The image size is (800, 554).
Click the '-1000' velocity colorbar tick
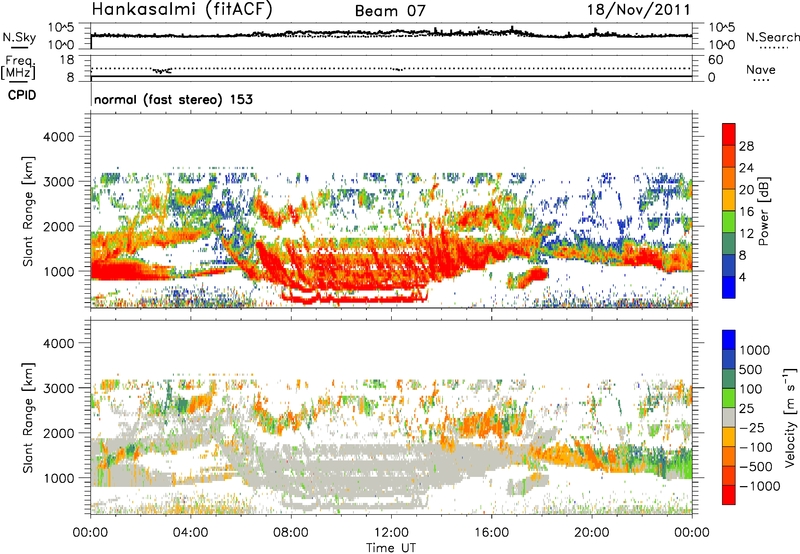tap(759, 486)
